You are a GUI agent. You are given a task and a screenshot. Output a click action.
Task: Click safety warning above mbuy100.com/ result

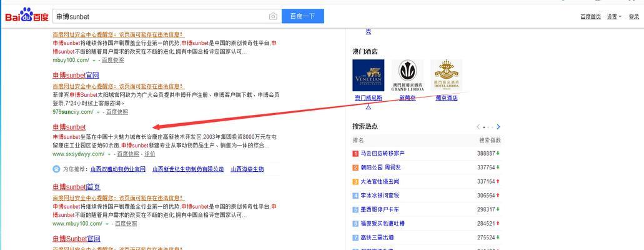pos(119,34)
